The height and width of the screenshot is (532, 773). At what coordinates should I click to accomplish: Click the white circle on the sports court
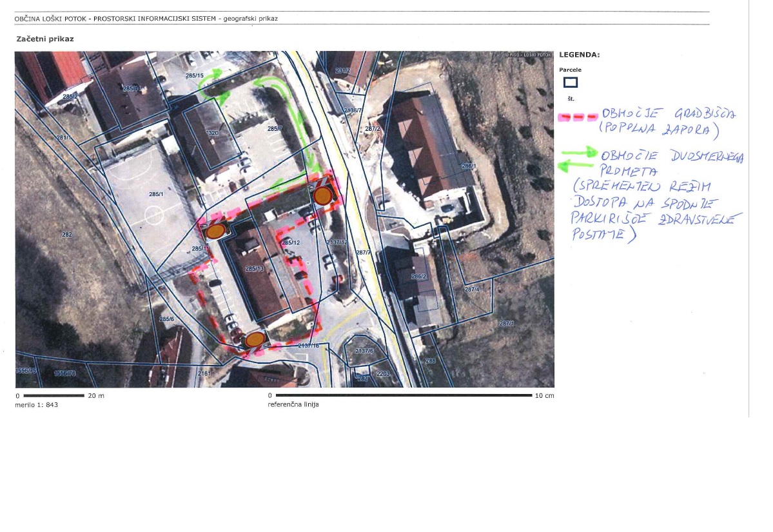tap(153, 214)
